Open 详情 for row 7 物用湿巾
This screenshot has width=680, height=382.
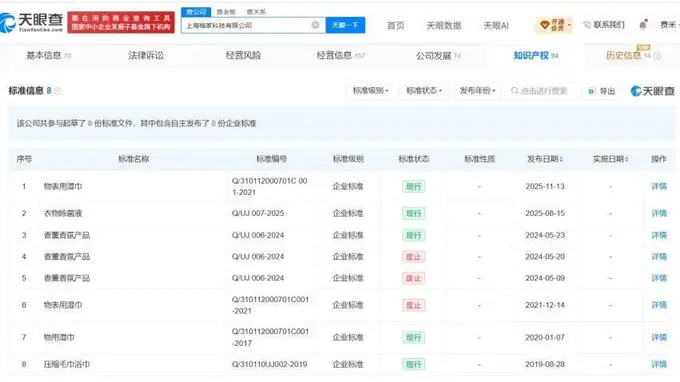tap(659, 337)
